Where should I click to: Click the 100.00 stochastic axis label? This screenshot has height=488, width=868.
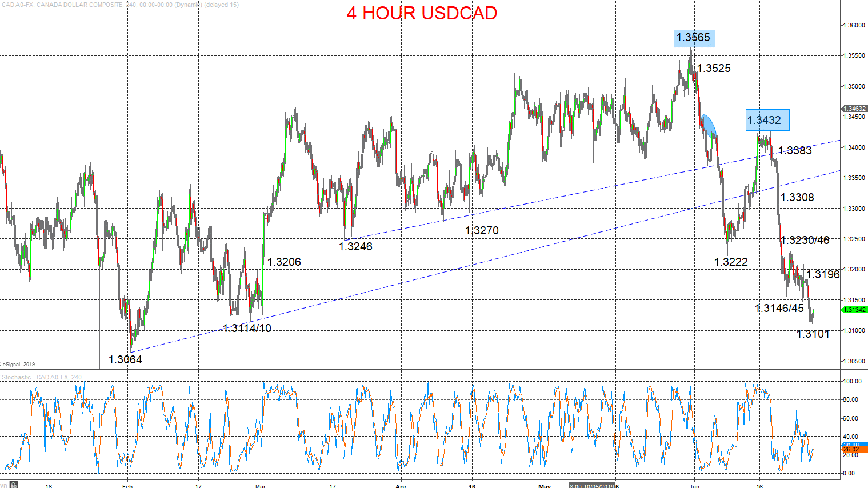[852, 381]
